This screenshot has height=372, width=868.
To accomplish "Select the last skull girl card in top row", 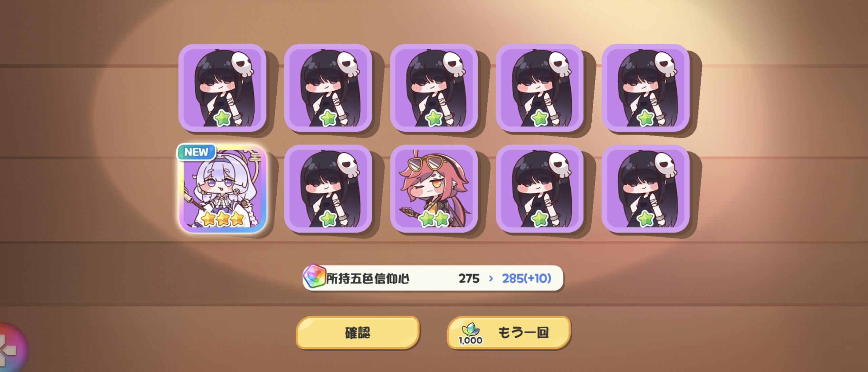I will pyautogui.click(x=645, y=88).
